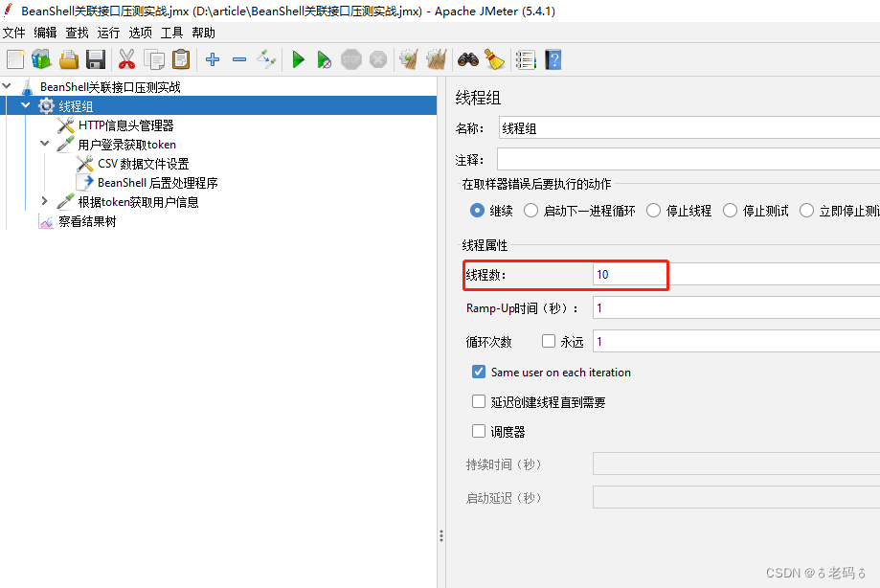880x588 pixels.
Task: Open the 选项 menu
Action: 140,32
